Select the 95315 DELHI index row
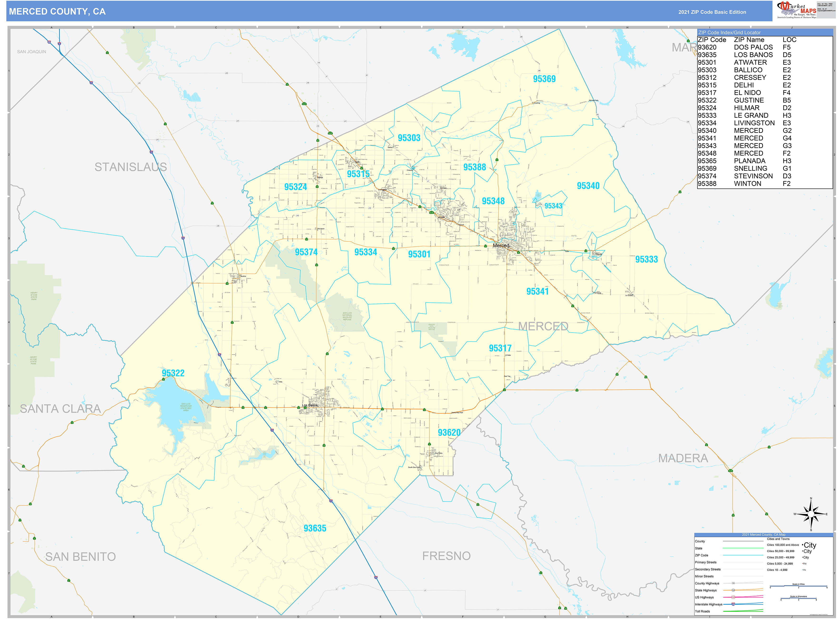840x619 pixels. tap(745, 85)
